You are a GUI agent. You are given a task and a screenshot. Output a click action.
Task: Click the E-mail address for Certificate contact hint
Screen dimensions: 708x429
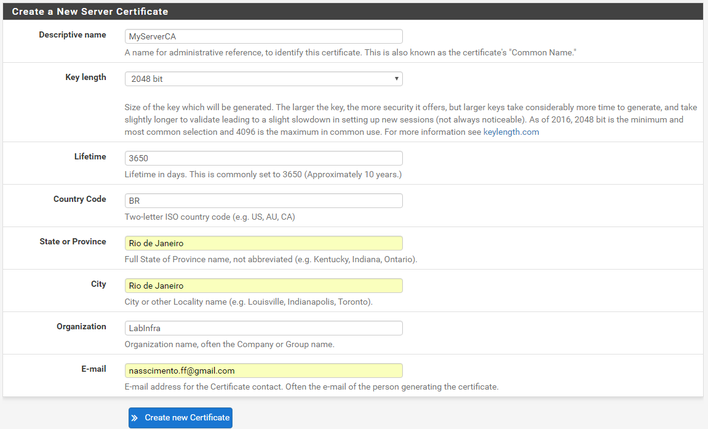click(x=312, y=387)
